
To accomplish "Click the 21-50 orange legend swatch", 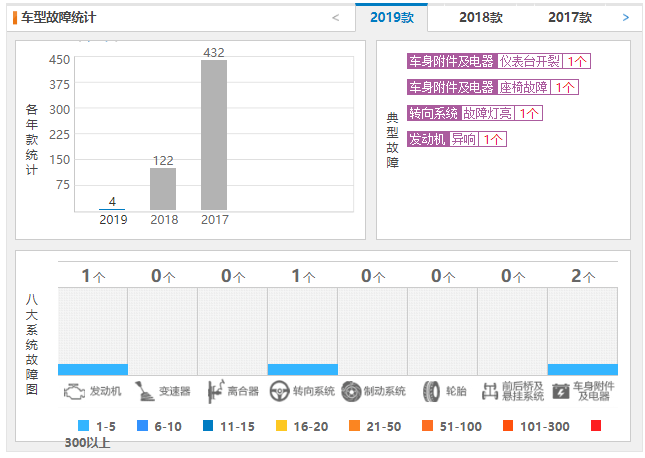I will pos(354,425).
